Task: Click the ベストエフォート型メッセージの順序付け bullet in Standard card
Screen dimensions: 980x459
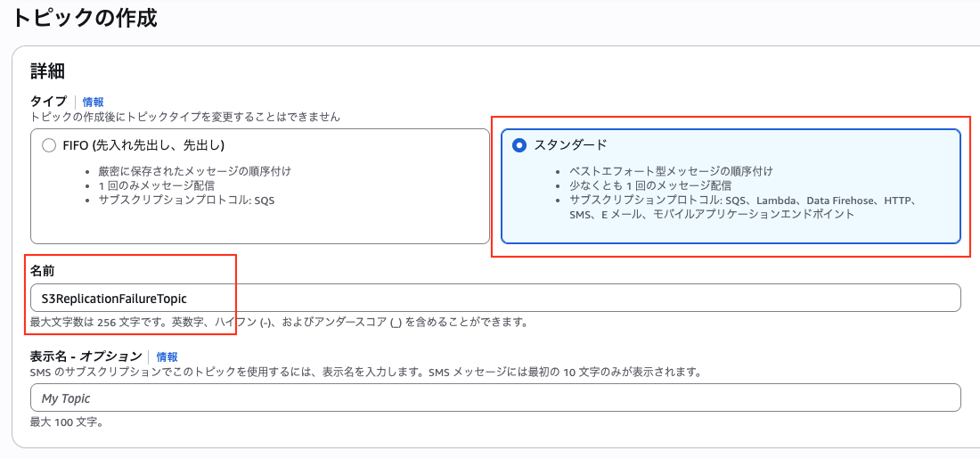Action: tap(670, 171)
